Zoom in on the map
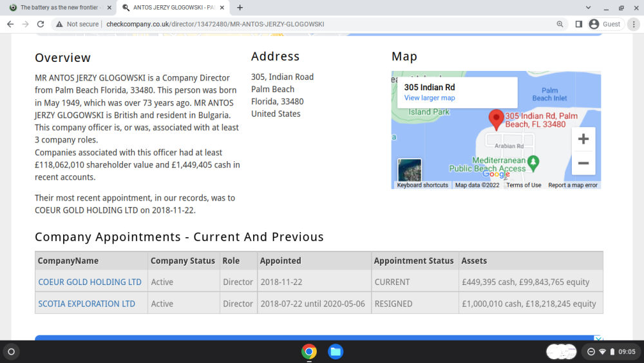This screenshot has width=644, height=363. pos(583,139)
